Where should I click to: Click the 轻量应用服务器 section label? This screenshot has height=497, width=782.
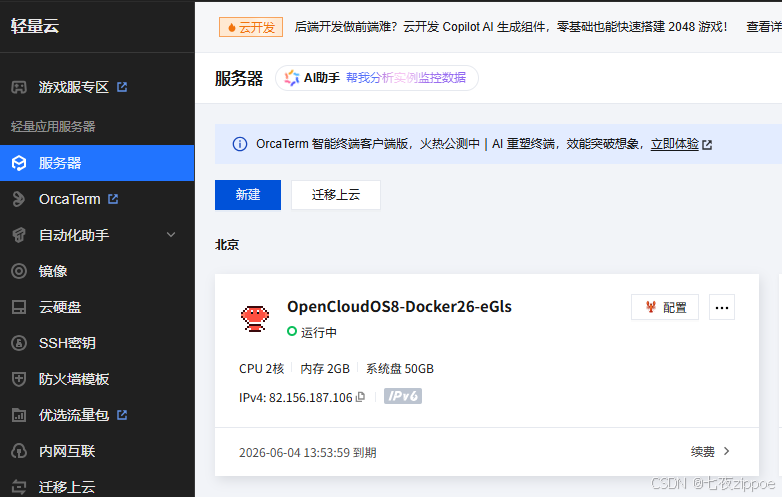coord(53,127)
